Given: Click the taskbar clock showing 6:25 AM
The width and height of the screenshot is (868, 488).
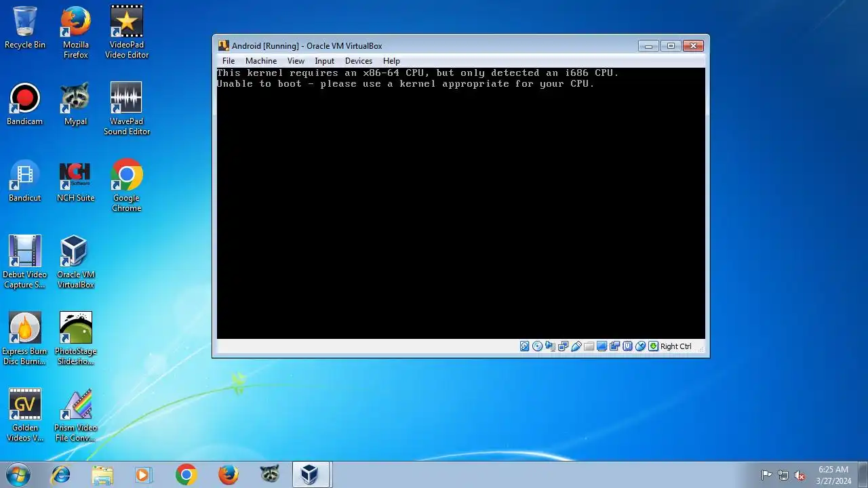Looking at the screenshot, I should (x=834, y=475).
